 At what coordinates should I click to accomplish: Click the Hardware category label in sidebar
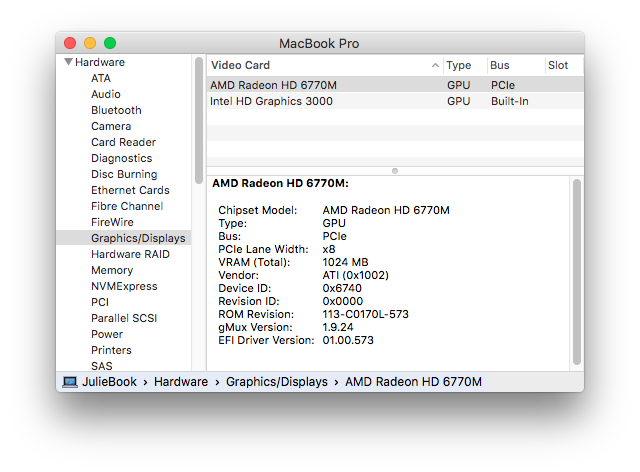pyautogui.click(x=100, y=62)
